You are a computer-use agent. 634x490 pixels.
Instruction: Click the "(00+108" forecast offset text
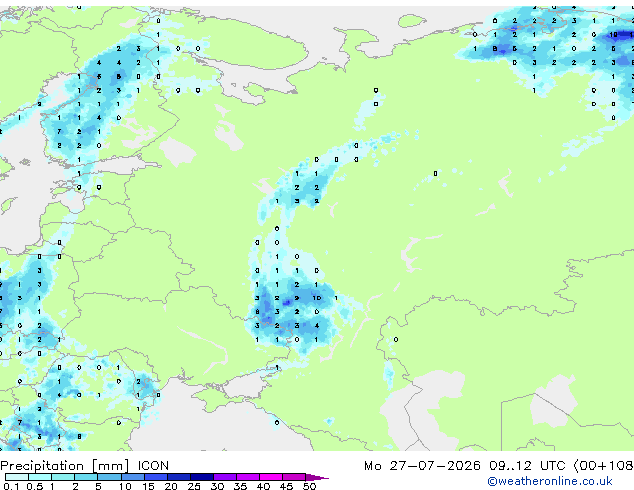point(603,466)
